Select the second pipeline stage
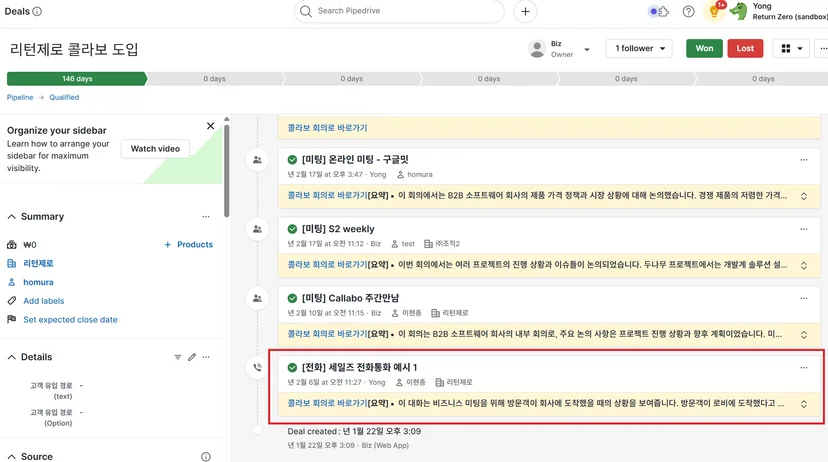 pyautogui.click(x=214, y=79)
